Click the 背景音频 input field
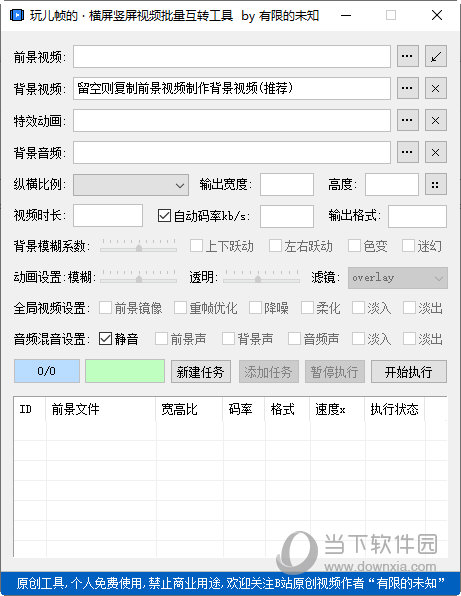Screen dimensions: 461x596 click(232, 152)
